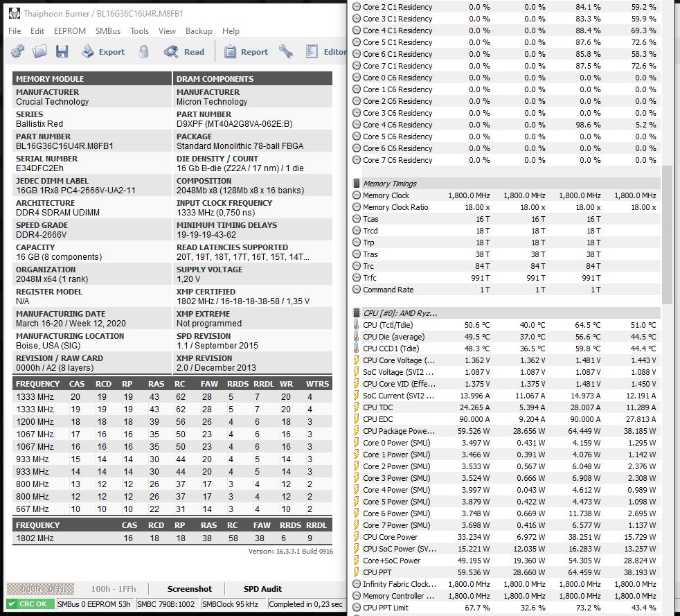Click the CRC OK status indicator

(x=30, y=604)
